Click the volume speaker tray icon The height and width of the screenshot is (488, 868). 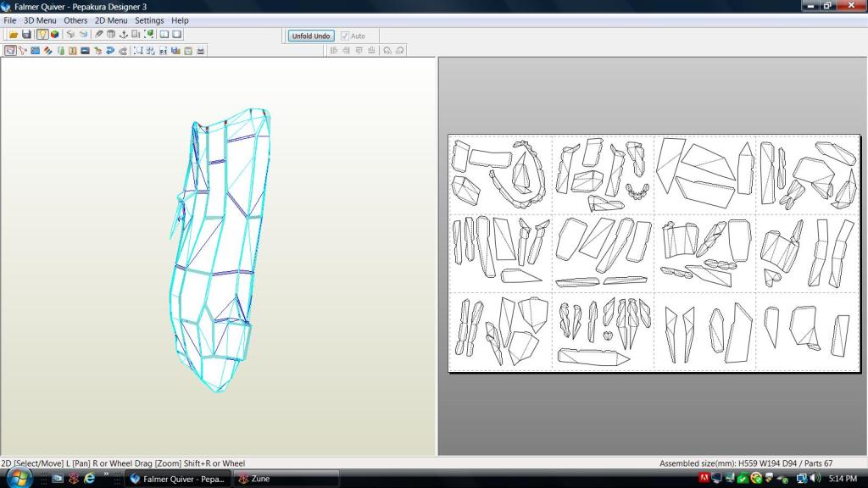[815, 479]
